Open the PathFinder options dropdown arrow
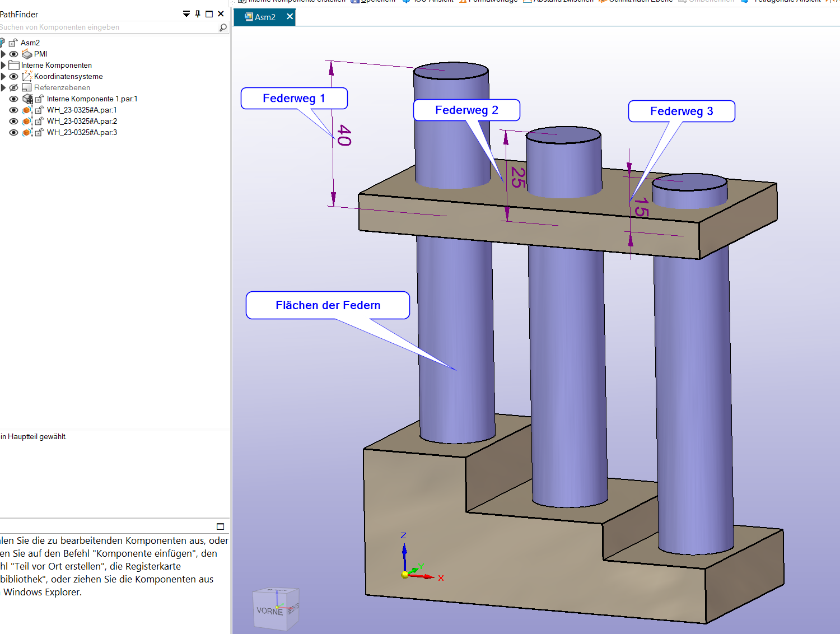Viewport: 840px width, 634px height. 186,14
